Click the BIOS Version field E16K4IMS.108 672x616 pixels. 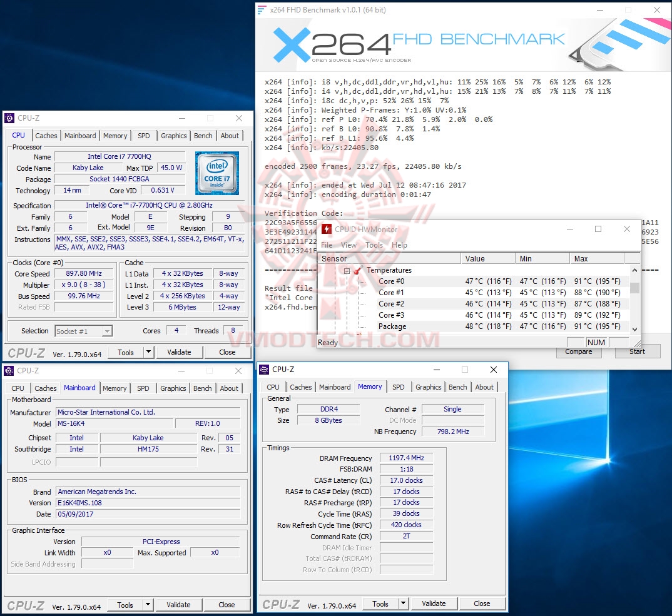click(x=148, y=503)
